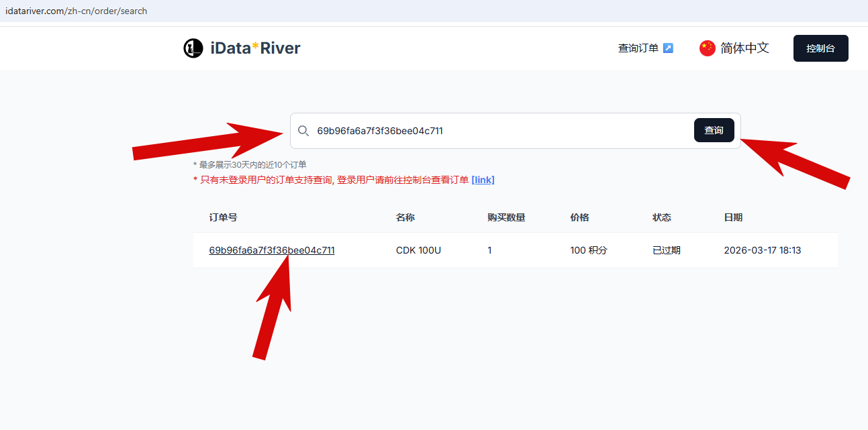Click the 100 积分 price cell

click(x=589, y=250)
